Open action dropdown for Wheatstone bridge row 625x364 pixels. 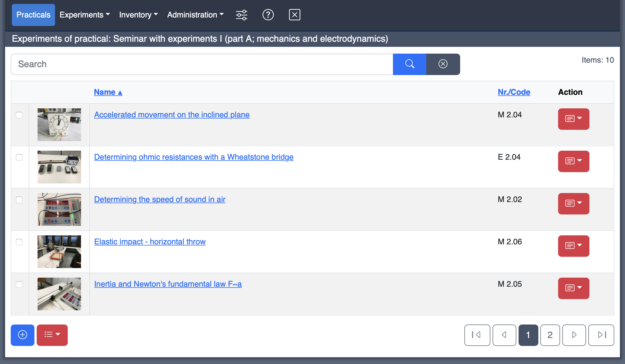[573, 161]
